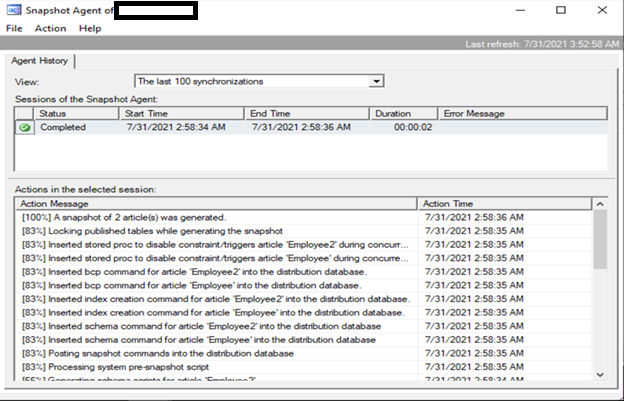Select schema command row for article 'Employee2'
This screenshot has width=624, height=401.
[x=304, y=326]
